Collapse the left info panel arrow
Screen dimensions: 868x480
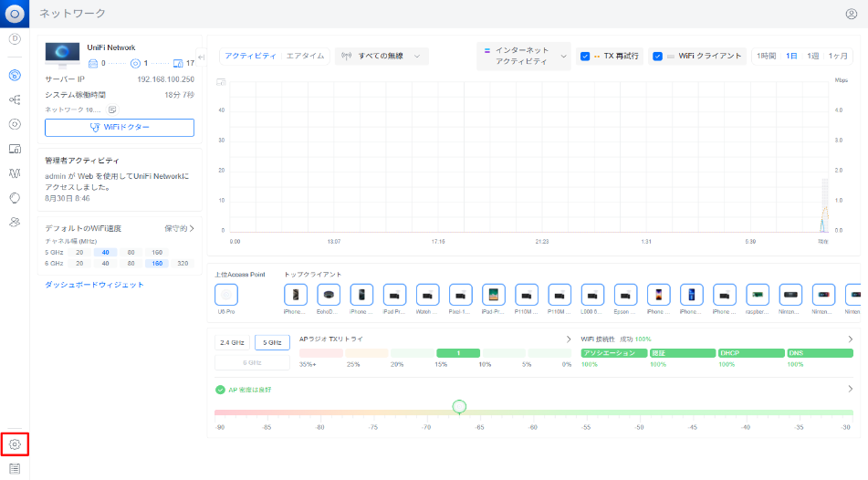(x=201, y=57)
